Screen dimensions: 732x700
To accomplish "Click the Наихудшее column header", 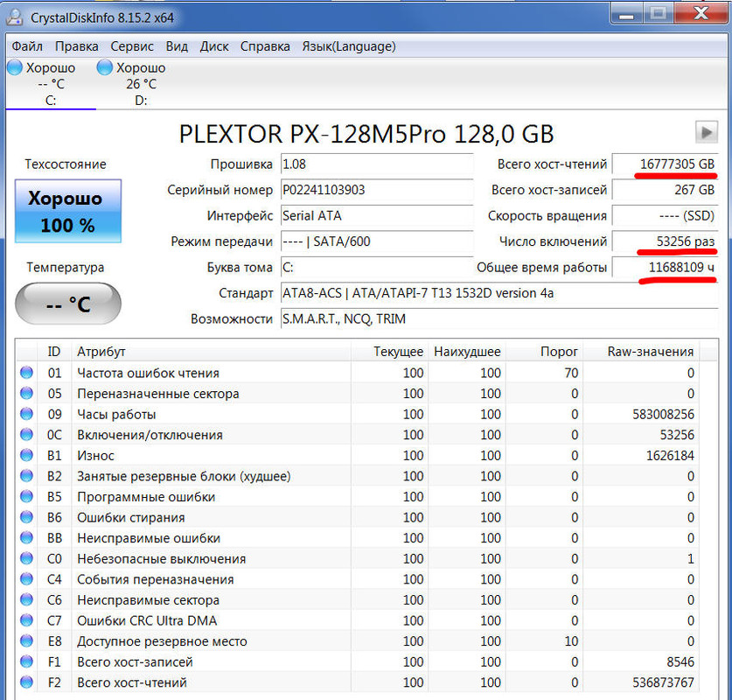I will click(x=467, y=351).
